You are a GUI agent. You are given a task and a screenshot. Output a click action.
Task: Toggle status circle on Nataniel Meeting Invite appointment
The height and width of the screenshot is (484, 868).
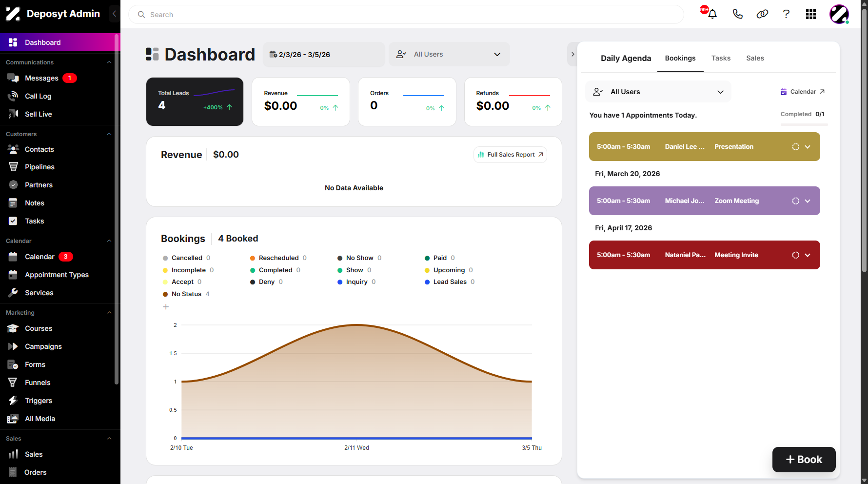point(795,255)
